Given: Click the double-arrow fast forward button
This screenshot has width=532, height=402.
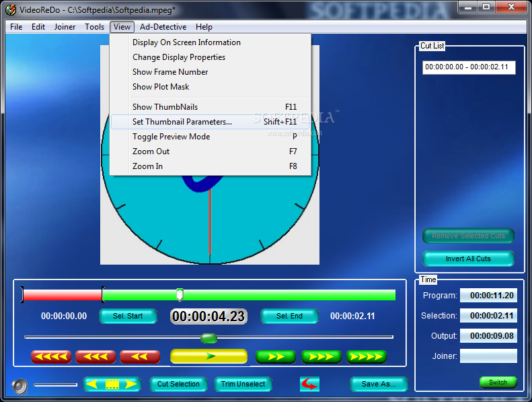Looking at the screenshot, I should 276,356.
